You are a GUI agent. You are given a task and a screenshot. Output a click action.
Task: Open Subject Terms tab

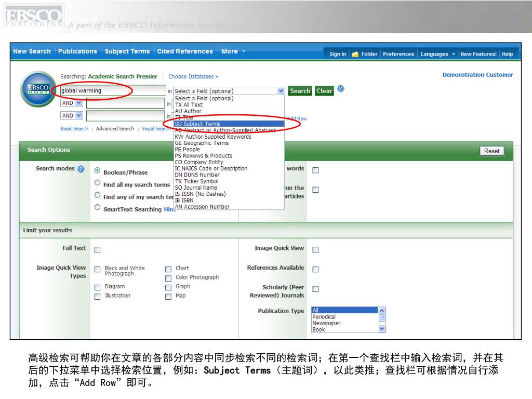[127, 51]
